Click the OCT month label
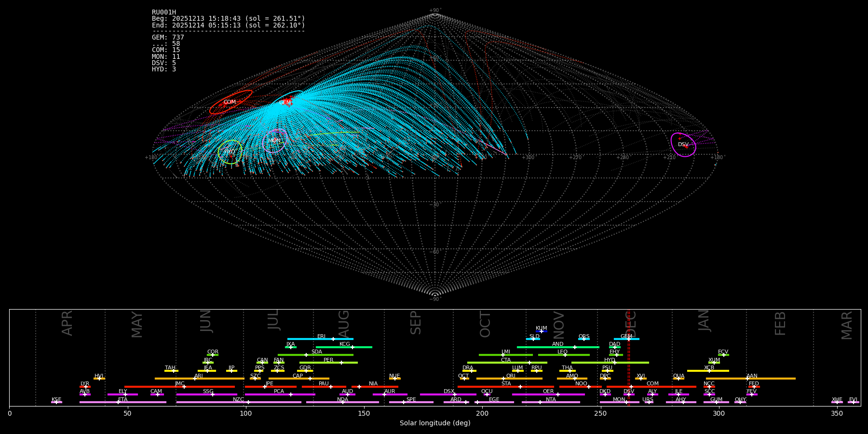868x434 pixels. (485, 324)
